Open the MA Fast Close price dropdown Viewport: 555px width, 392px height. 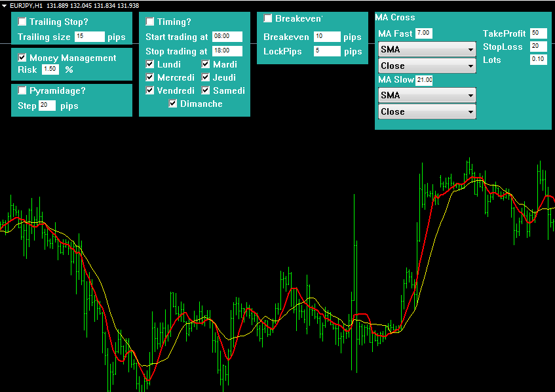point(427,66)
